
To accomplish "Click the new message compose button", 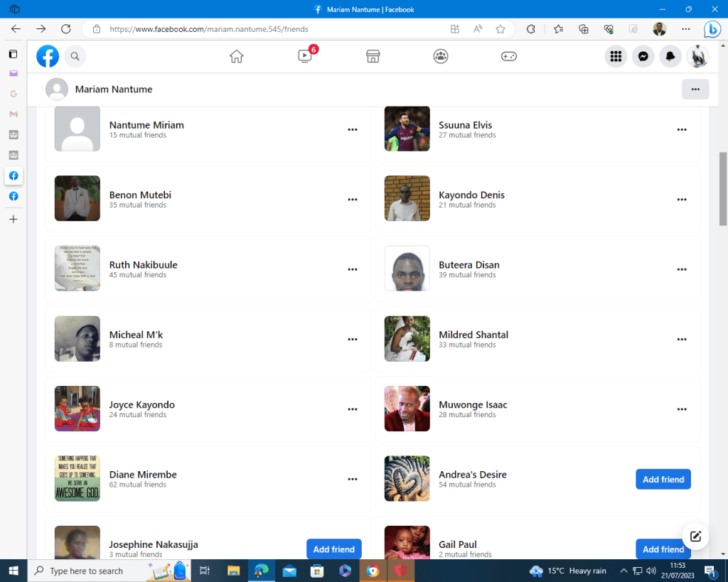I will point(695,537).
